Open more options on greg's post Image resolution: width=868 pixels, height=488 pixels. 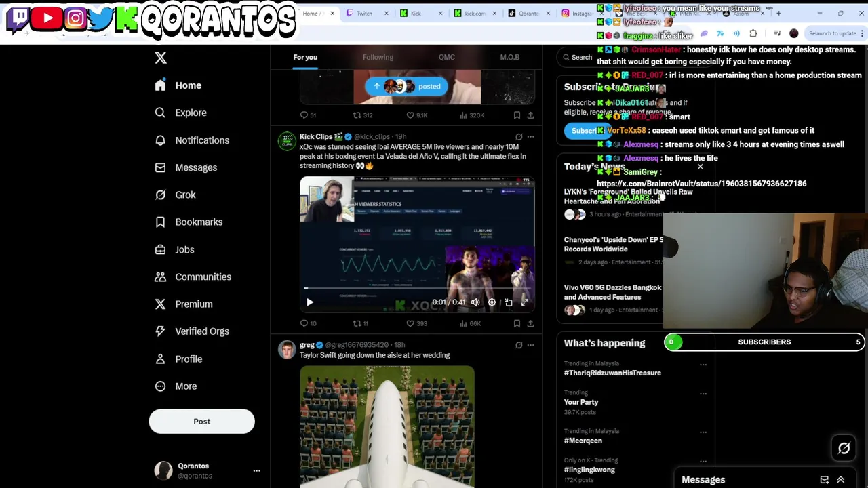point(530,345)
